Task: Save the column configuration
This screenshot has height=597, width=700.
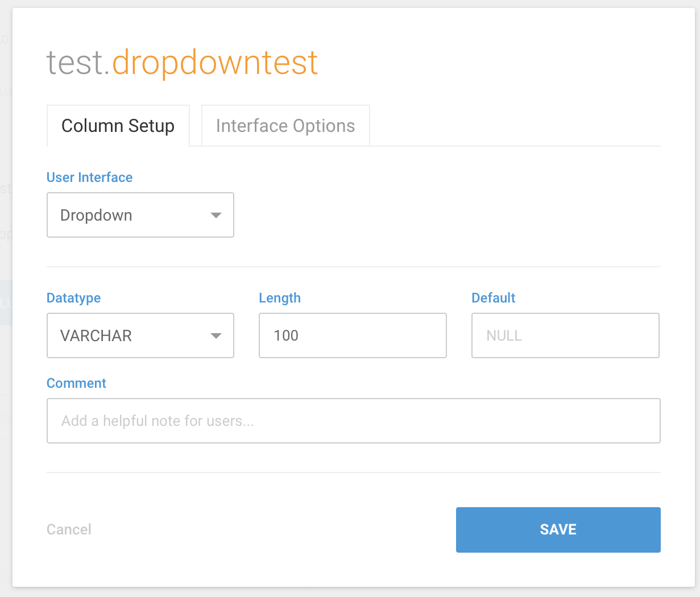Action: (x=558, y=529)
